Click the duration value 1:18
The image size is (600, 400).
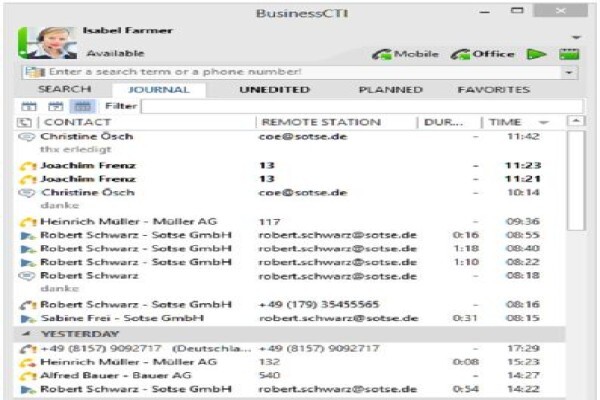pos(466,249)
